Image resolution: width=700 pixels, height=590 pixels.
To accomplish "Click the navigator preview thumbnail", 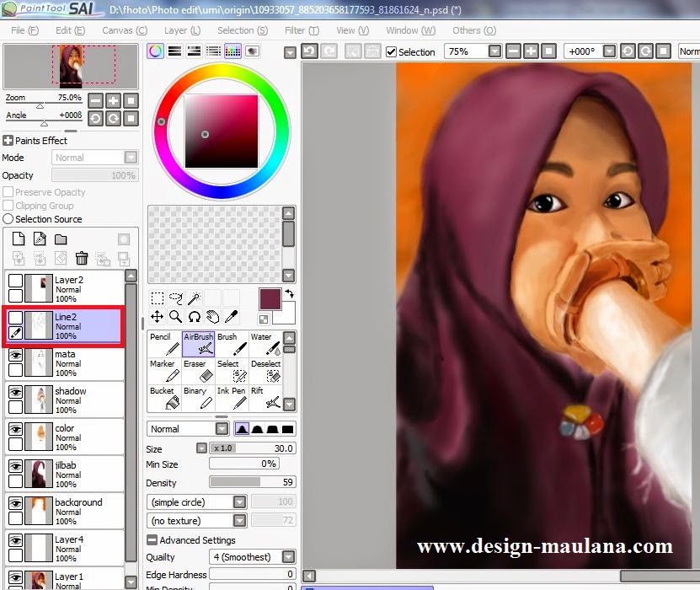I will pyautogui.click(x=71, y=66).
